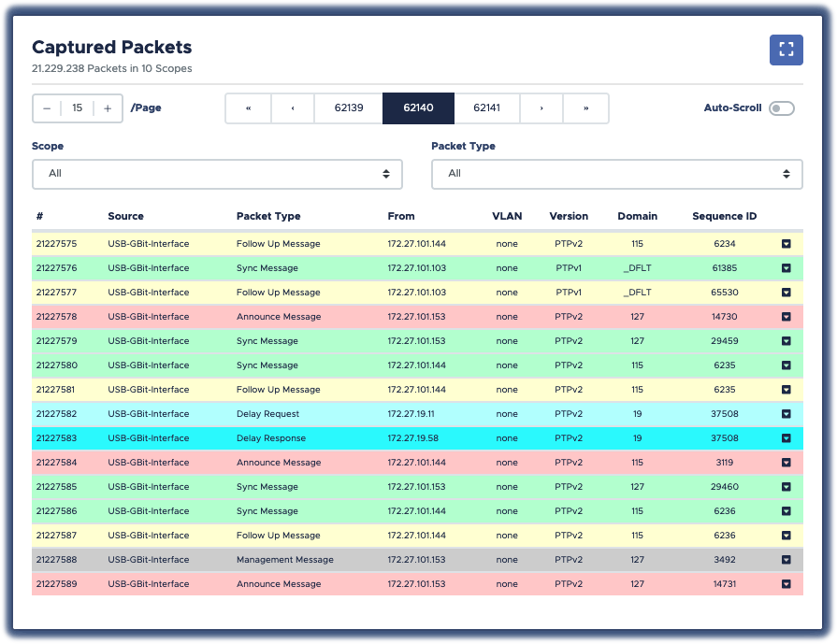Expand details for packet 21227582
The image size is (837, 644).
786,414
